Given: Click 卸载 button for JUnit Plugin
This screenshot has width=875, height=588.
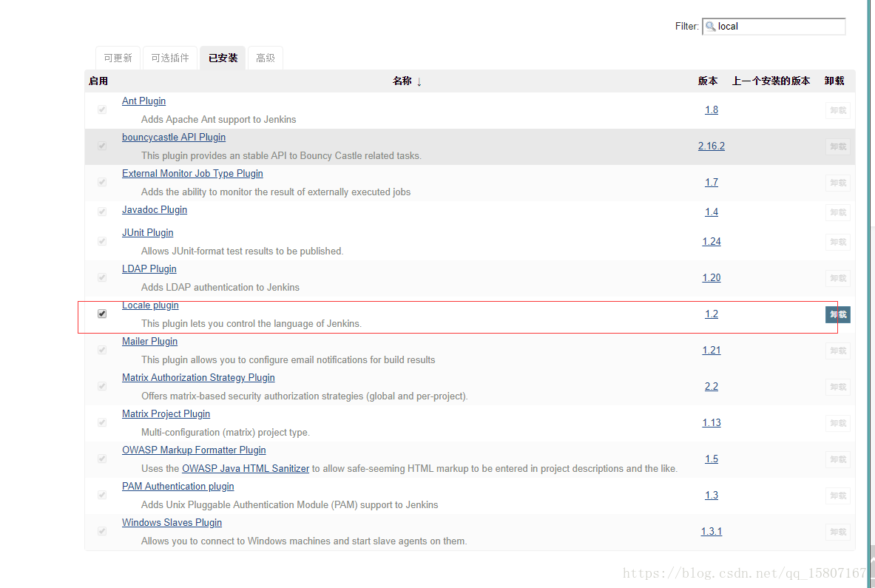Looking at the screenshot, I should click(x=837, y=242).
